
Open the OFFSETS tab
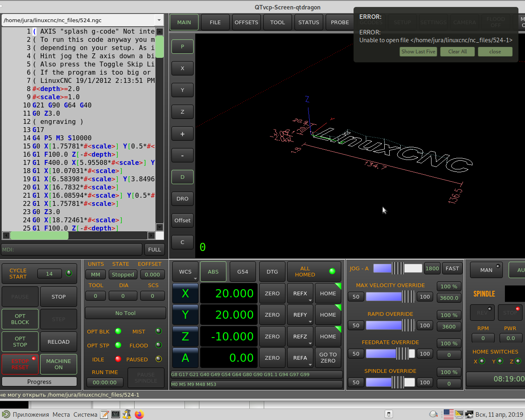(x=247, y=23)
